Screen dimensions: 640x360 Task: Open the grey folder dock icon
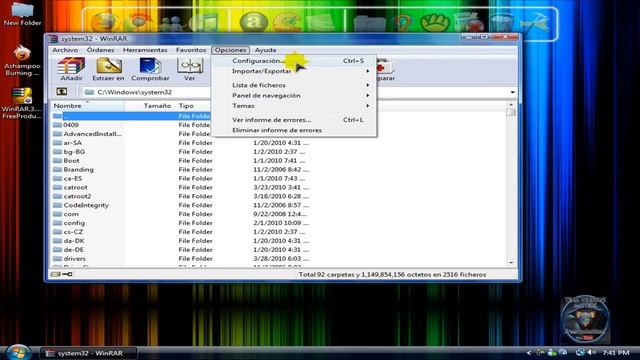[369, 23]
